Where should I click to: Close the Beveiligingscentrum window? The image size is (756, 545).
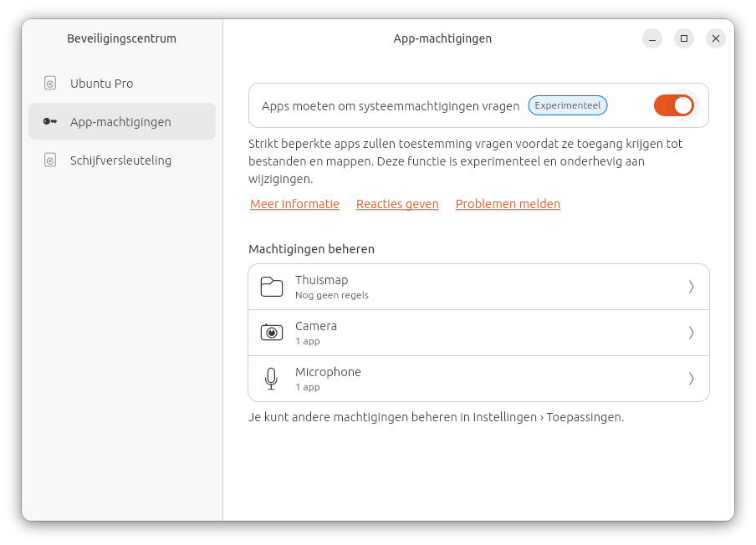(715, 38)
